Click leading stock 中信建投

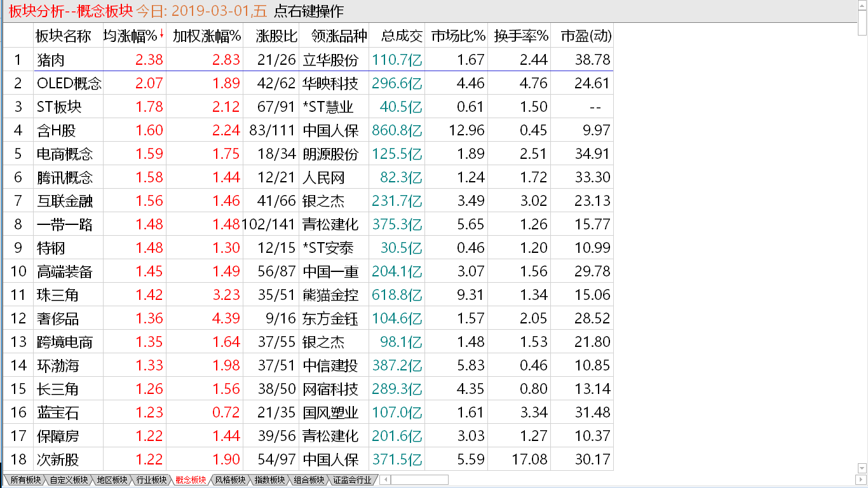tap(330, 365)
